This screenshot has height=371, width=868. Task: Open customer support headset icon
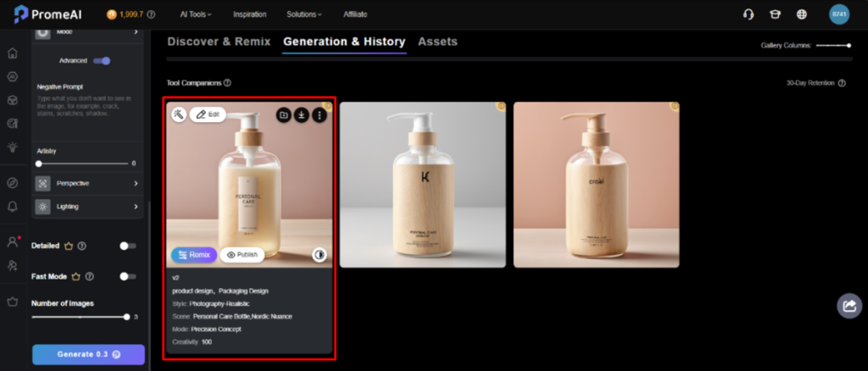748,14
